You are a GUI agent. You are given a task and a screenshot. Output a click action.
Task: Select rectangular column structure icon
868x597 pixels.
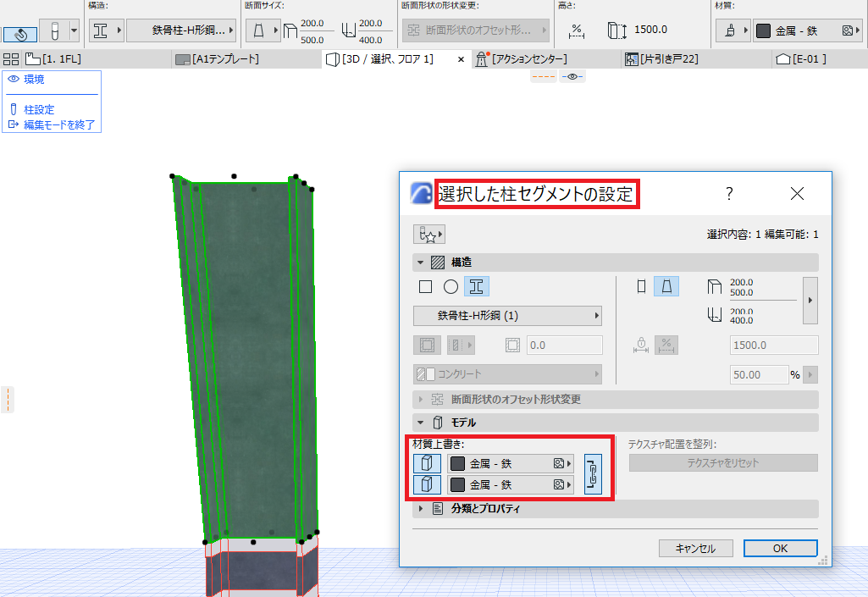point(425,286)
